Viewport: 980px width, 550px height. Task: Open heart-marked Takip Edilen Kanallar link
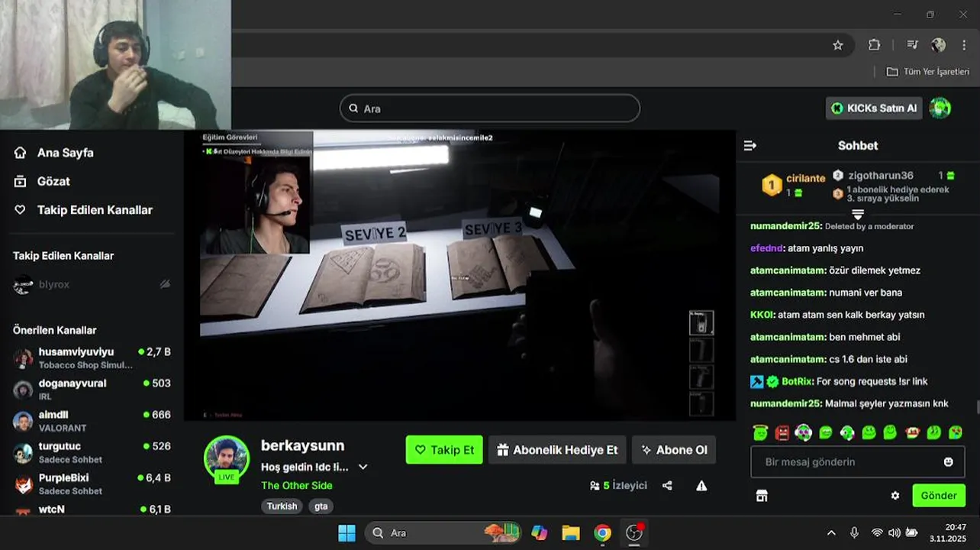pos(83,210)
